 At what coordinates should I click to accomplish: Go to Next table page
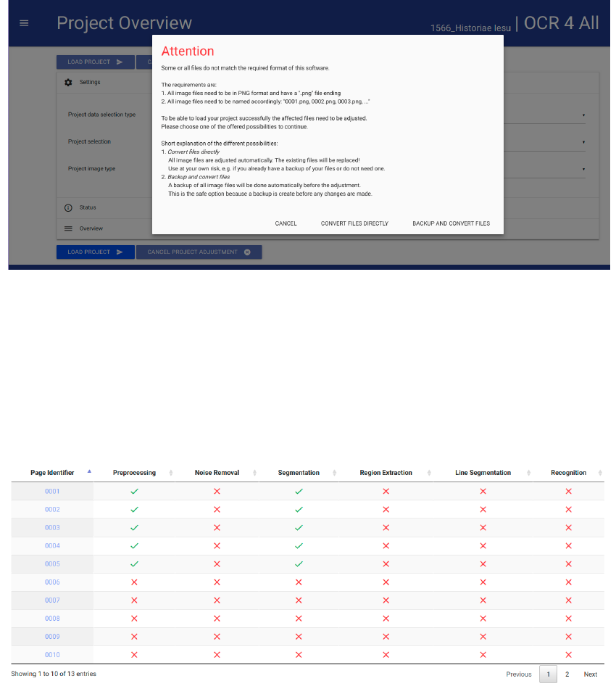point(591,674)
